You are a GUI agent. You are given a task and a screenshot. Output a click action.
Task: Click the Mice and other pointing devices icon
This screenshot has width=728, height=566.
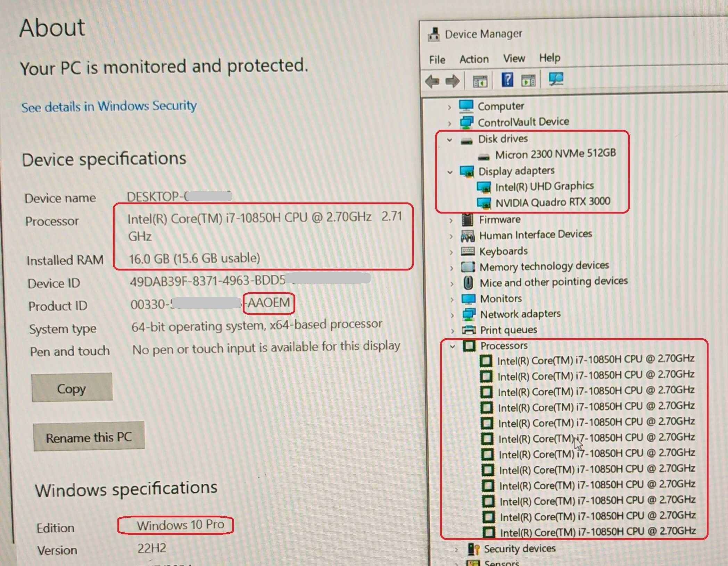click(469, 283)
